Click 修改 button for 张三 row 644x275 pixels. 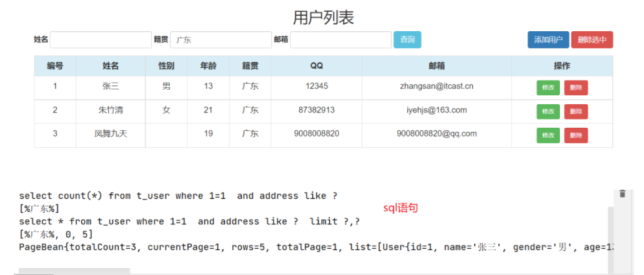coord(548,88)
